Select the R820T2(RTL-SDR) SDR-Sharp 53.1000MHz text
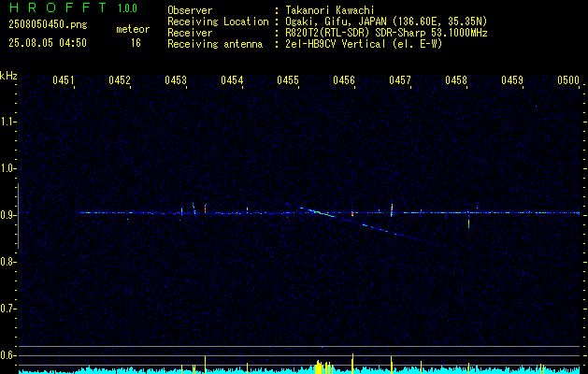This screenshot has width=588, height=374. point(386,33)
